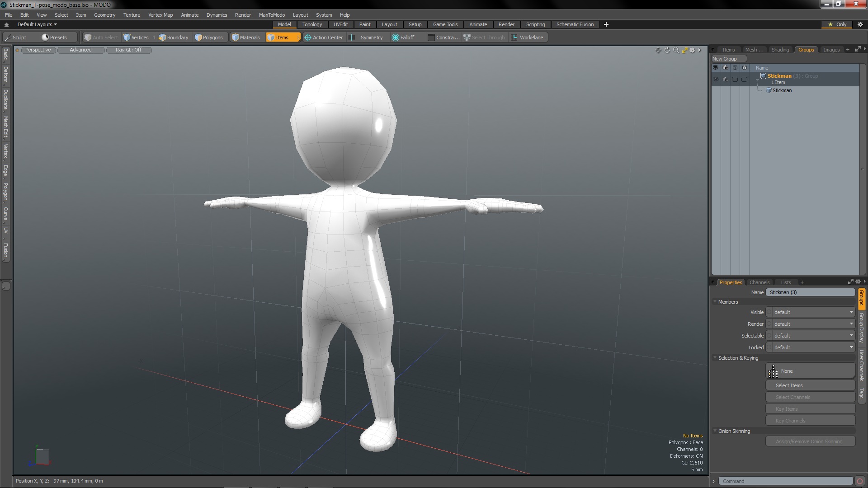Toggle Symmetry mode in toolbar
The image size is (868, 488).
click(x=367, y=38)
